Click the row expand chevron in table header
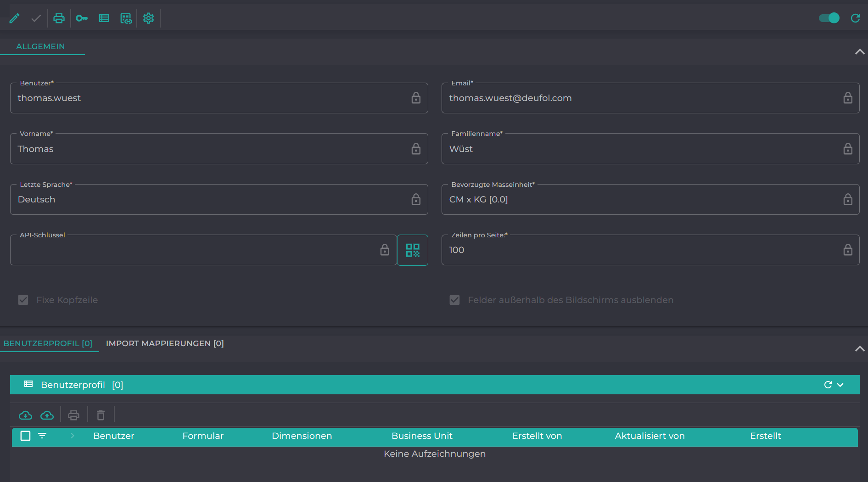This screenshot has height=482, width=868. pyautogui.click(x=73, y=436)
